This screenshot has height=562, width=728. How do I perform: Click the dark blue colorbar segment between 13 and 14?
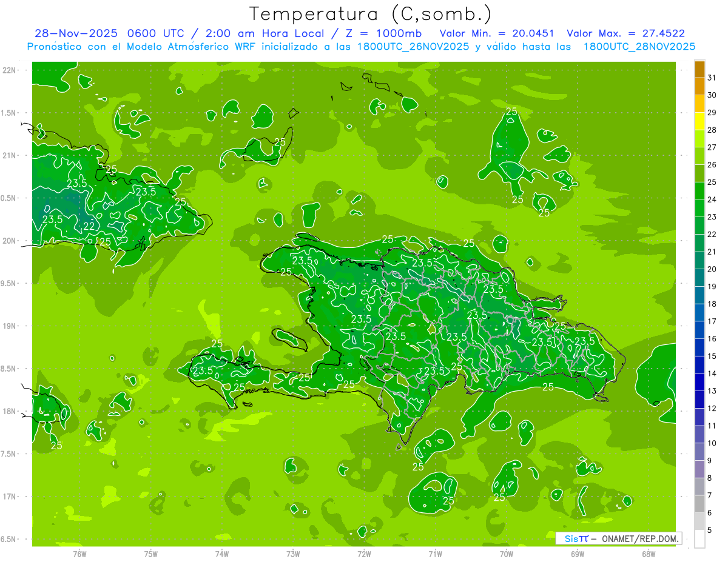699,382
